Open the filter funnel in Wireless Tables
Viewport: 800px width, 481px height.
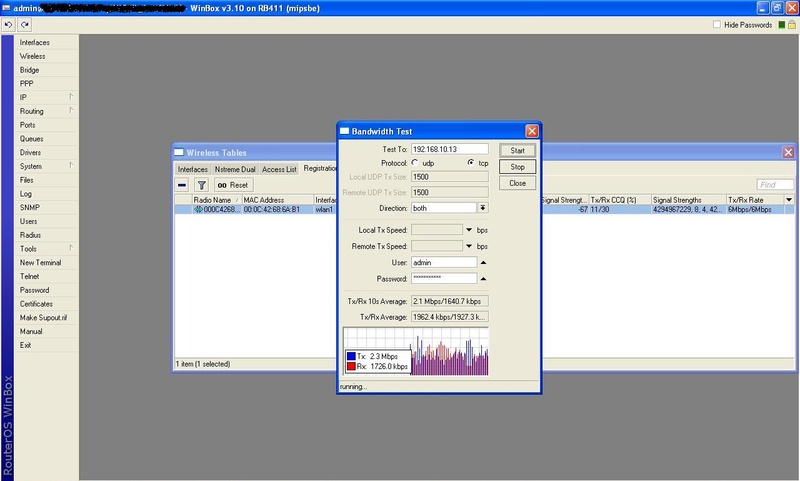click(x=202, y=185)
